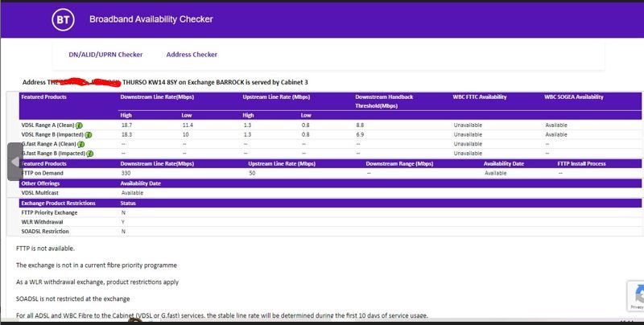Click the WLR withdrawal exchange restrictions note
Screen dimensions: 644x325
[97, 282]
